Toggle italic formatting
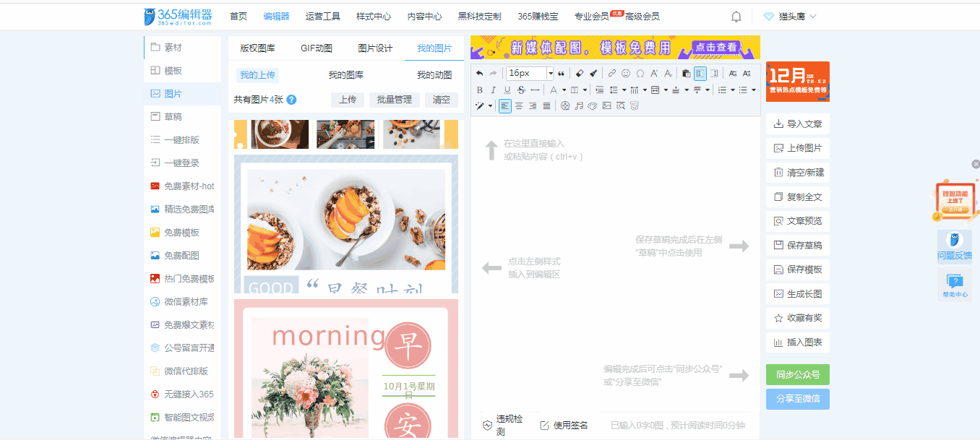Image resolution: width=980 pixels, height=440 pixels. (x=493, y=90)
